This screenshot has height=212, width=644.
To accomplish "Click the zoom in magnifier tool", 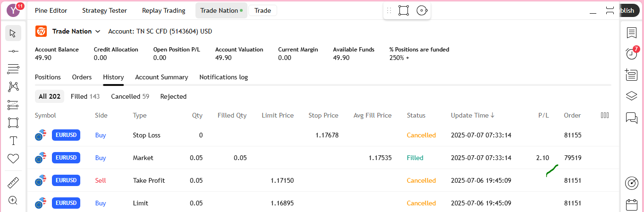I will pos(13,200).
